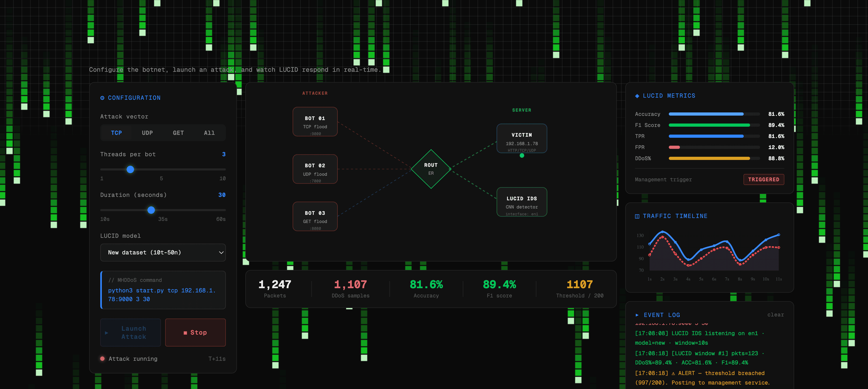Select the LUCID IDS detector node

pyautogui.click(x=522, y=202)
